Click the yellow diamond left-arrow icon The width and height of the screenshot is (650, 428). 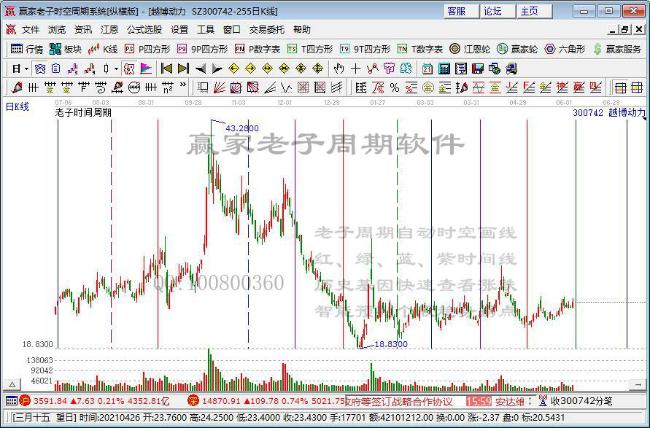(x=234, y=68)
